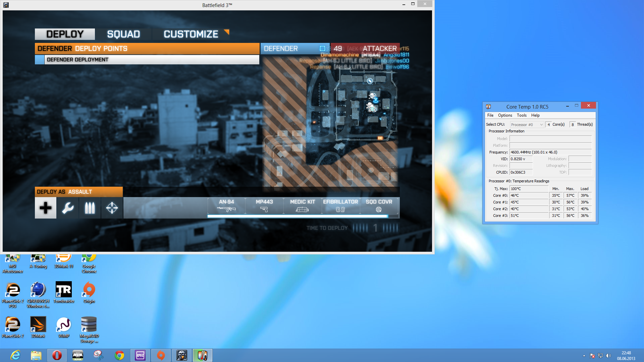This screenshot has width=644, height=362.
Task: Click the Frequency field in Core Temp
Action: pos(550,152)
